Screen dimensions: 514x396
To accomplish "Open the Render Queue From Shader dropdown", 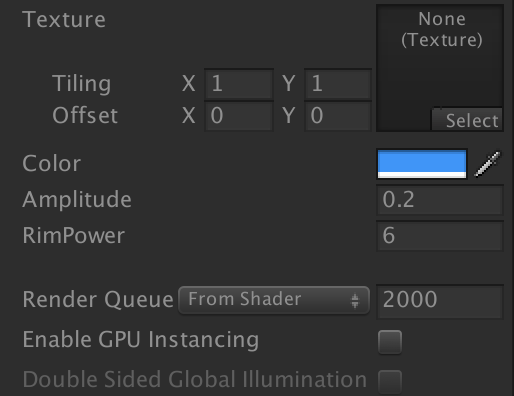I will tap(274, 299).
